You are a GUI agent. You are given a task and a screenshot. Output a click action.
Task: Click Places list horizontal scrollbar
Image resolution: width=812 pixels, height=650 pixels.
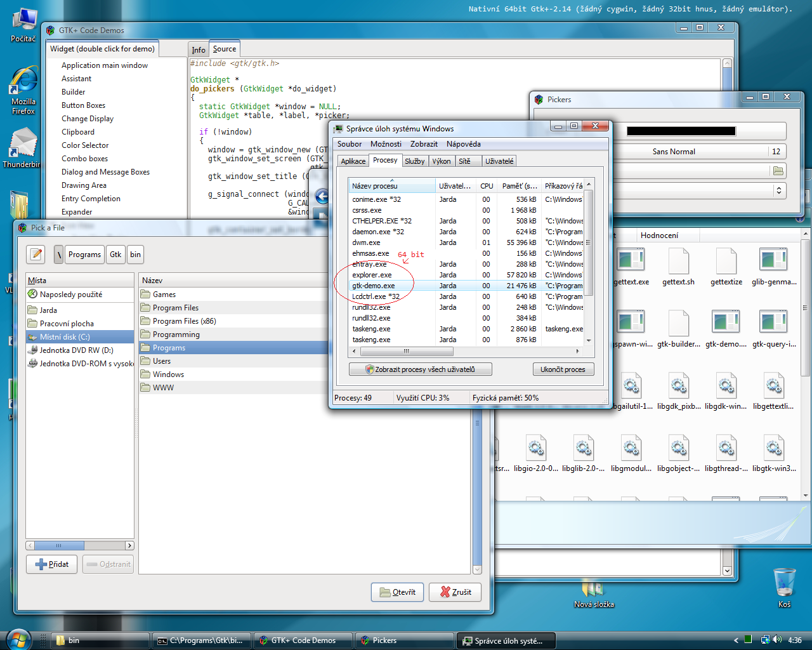pyautogui.click(x=80, y=545)
